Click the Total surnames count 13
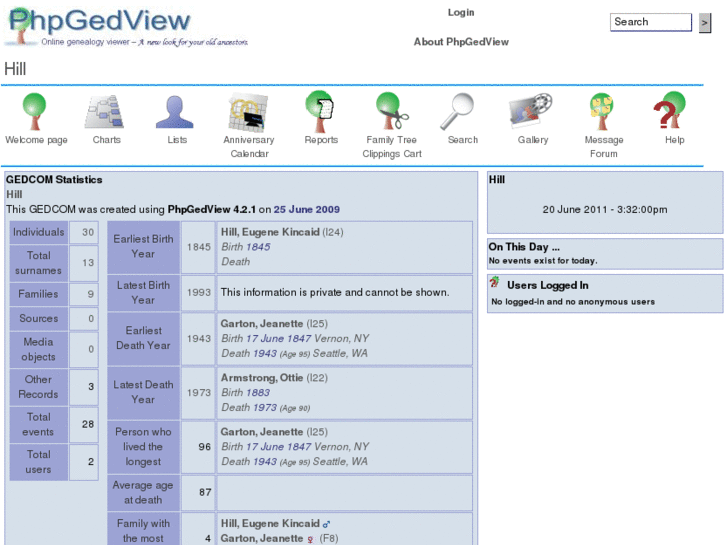 click(x=88, y=263)
